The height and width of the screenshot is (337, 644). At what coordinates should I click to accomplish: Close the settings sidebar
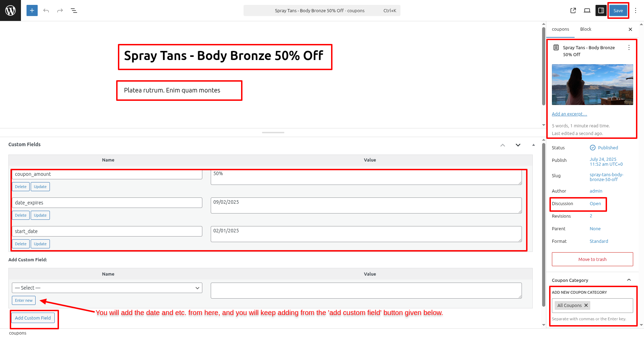click(x=630, y=29)
